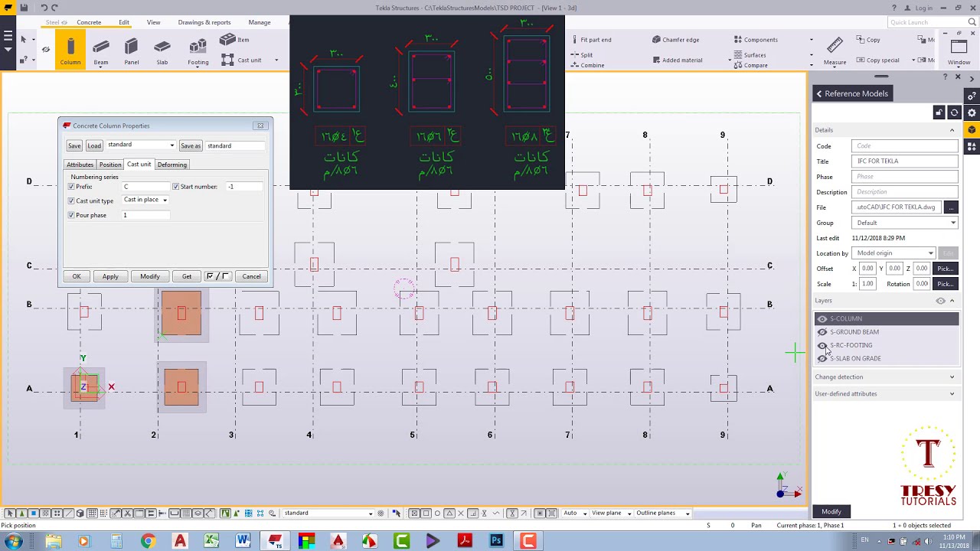Screen dimensions: 980x551
Task: Open the Drawings & reports tab
Action: coord(204,22)
